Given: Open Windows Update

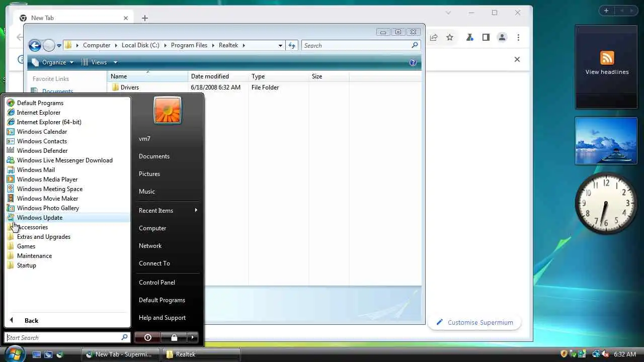Looking at the screenshot, I should [x=67, y=218].
